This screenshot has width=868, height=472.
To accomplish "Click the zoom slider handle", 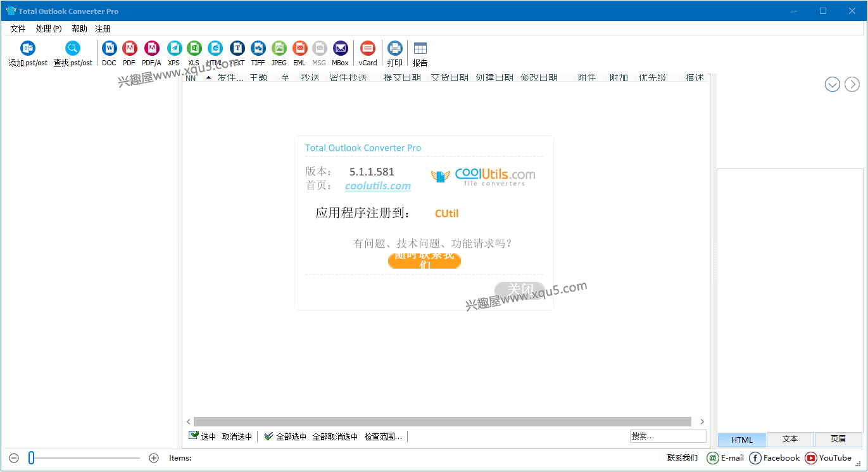I will pyautogui.click(x=31, y=458).
